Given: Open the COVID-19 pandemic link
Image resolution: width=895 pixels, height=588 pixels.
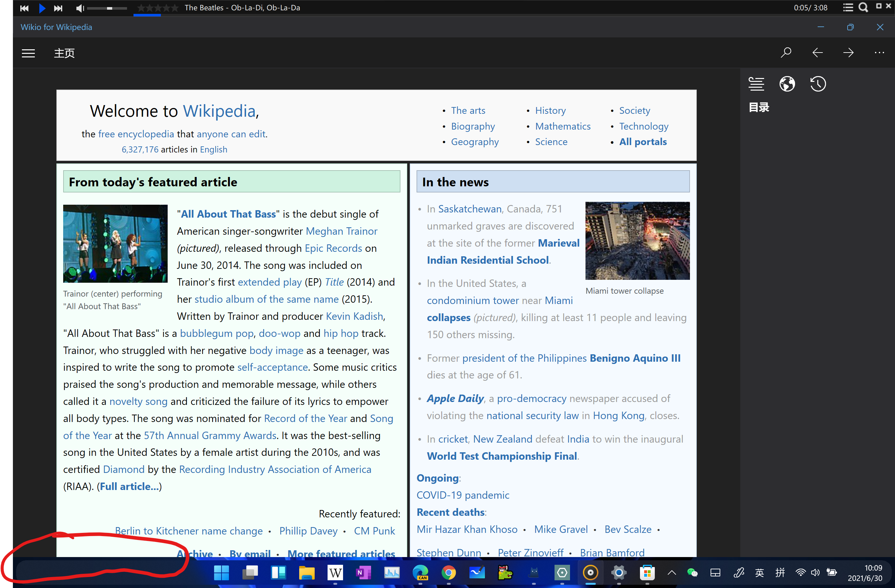Looking at the screenshot, I should pos(463,495).
